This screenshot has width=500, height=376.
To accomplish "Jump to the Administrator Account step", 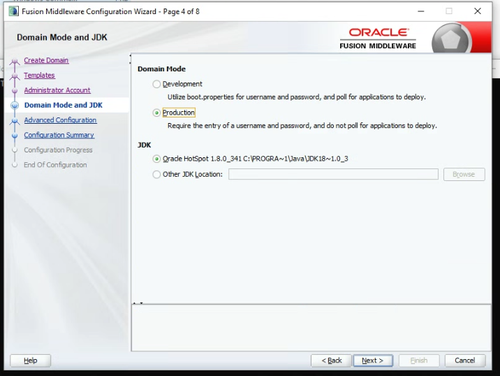I will click(57, 90).
